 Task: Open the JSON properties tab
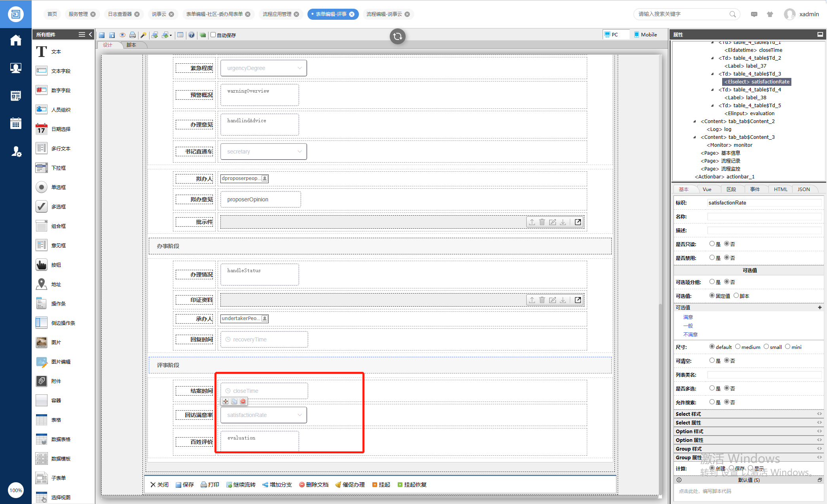(x=803, y=189)
